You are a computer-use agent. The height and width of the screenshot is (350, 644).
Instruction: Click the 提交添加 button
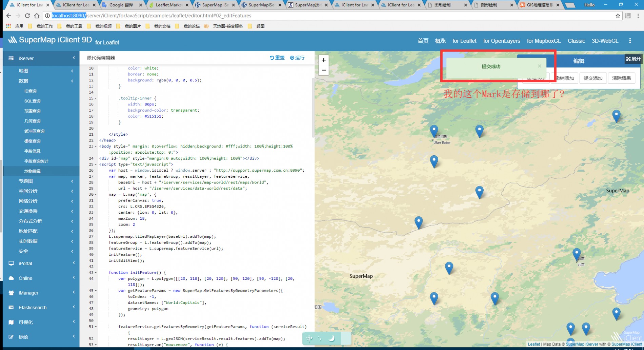593,78
